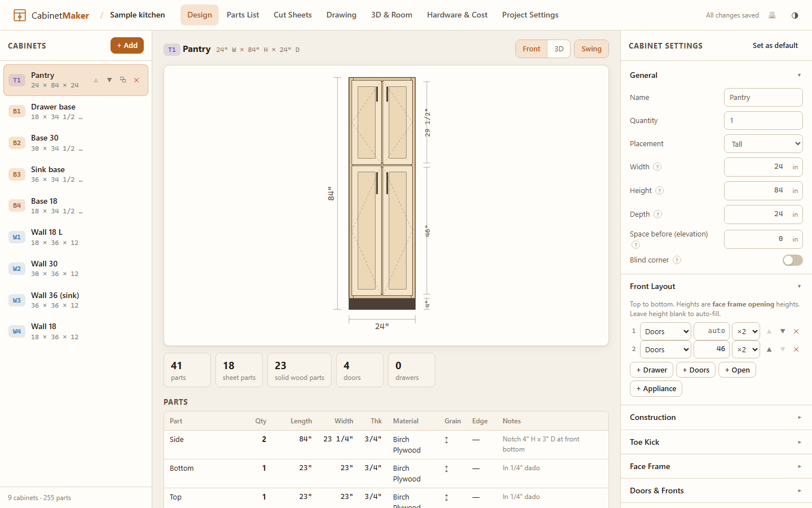The image size is (812, 508).
Task: Open the Height help tooltip icon
Action: pyautogui.click(x=660, y=191)
